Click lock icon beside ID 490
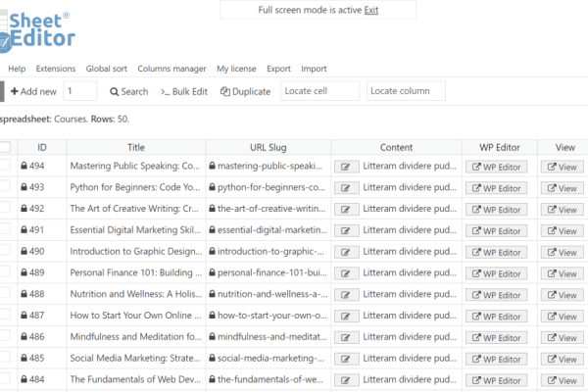Screen dimensions: 588x392 click(24, 251)
